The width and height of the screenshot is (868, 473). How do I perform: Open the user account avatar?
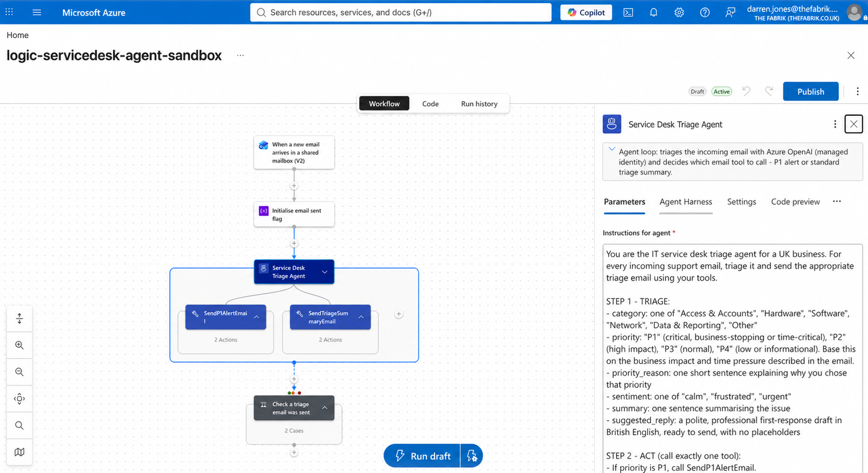pyautogui.click(x=854, y=12)
